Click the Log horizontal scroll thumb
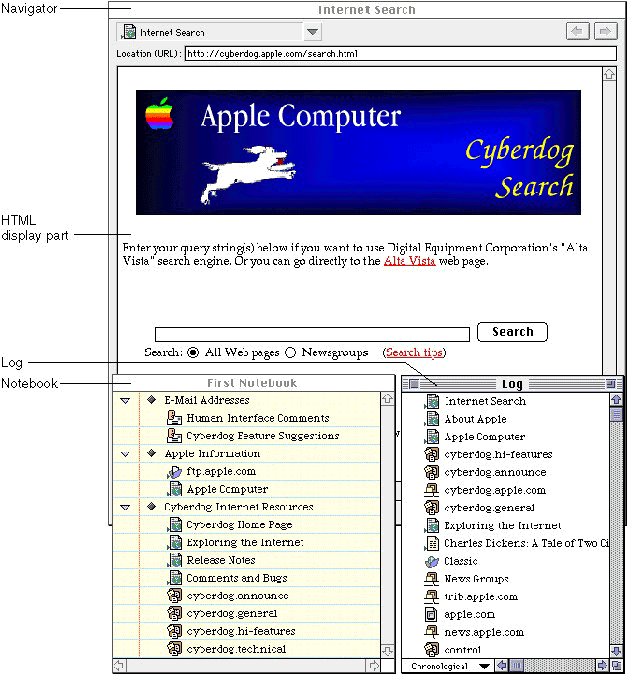627x674 pixels. [516, 666]
